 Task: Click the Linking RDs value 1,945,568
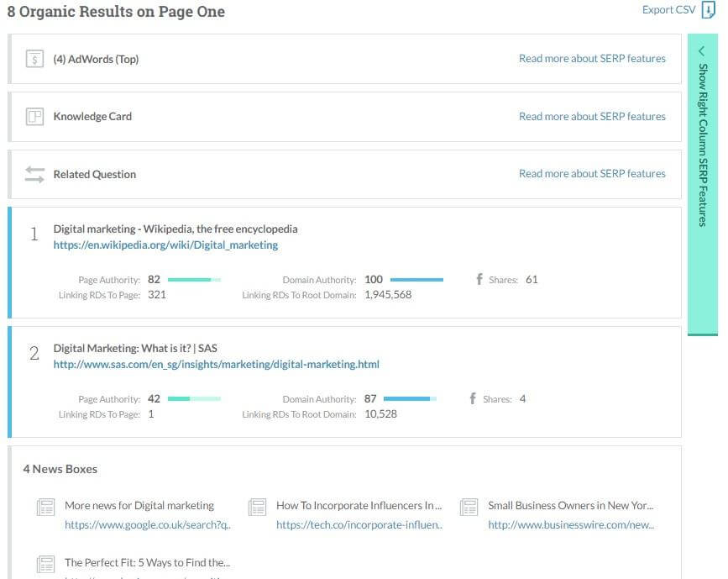388,295
